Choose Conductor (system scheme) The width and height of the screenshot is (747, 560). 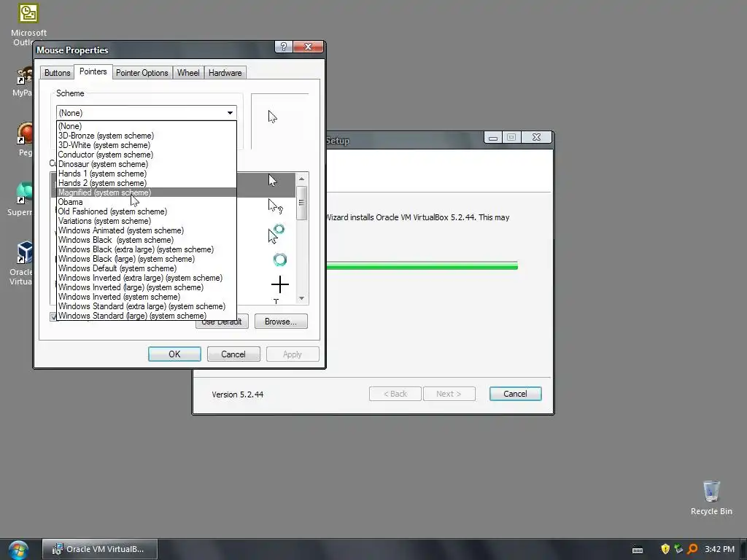tap(146, 155)
